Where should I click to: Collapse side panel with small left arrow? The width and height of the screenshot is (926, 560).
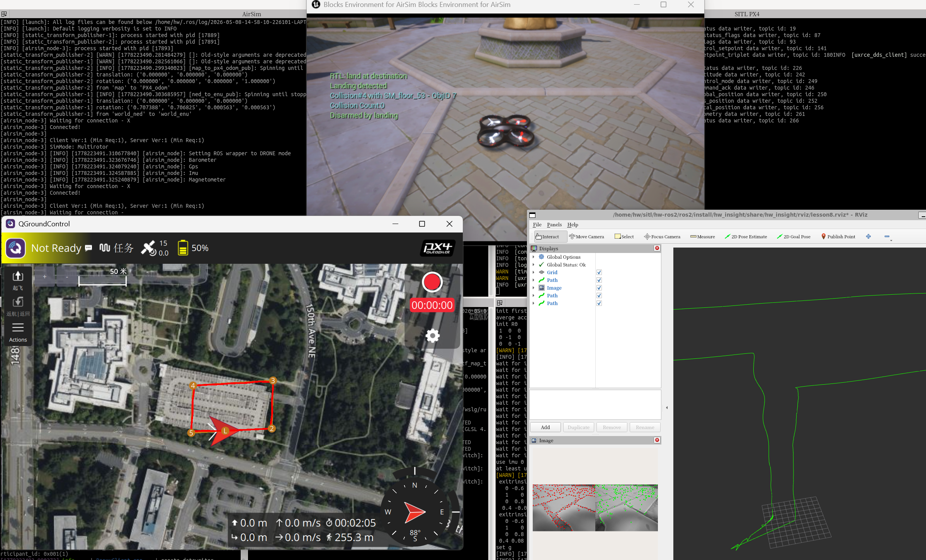click(x=667, y=407)
